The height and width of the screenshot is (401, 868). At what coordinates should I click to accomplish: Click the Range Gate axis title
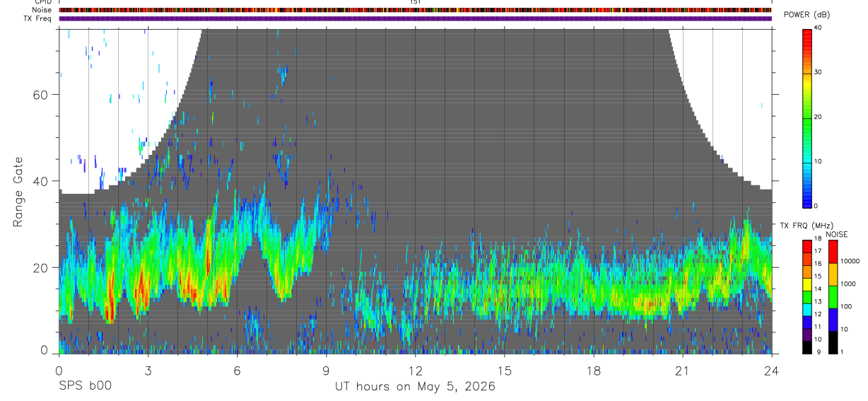tap(18, 191)
